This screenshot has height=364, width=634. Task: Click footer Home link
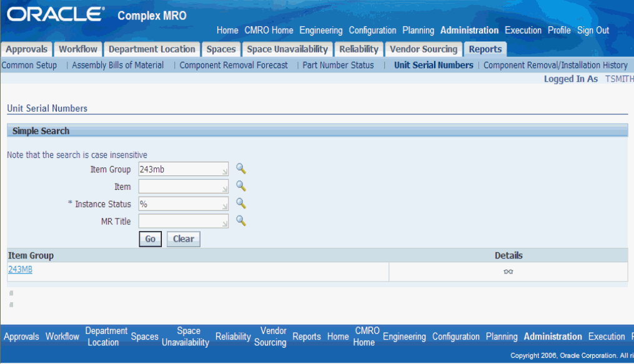[x=338, y=336]
